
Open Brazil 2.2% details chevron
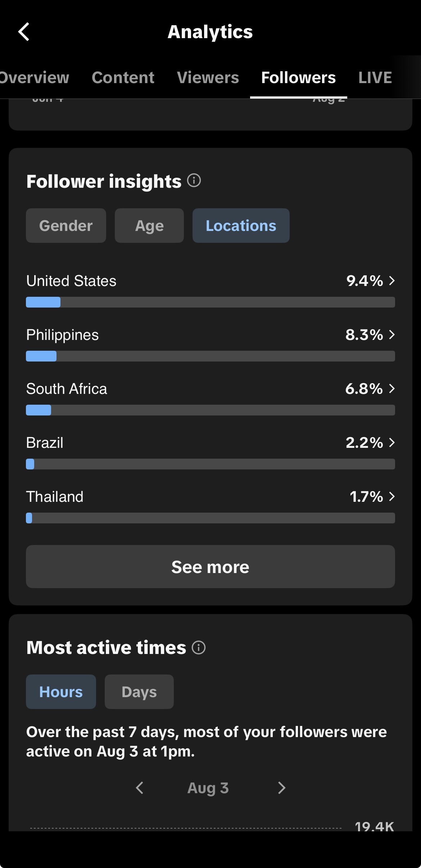[392, 442]
